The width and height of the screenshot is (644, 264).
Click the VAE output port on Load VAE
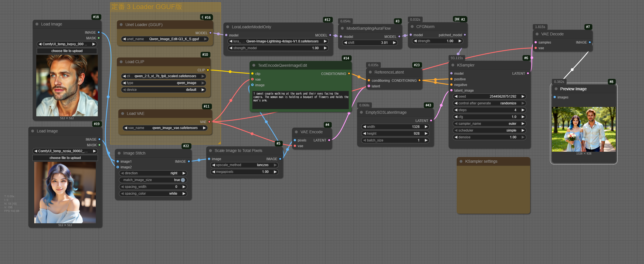[209, 122]
